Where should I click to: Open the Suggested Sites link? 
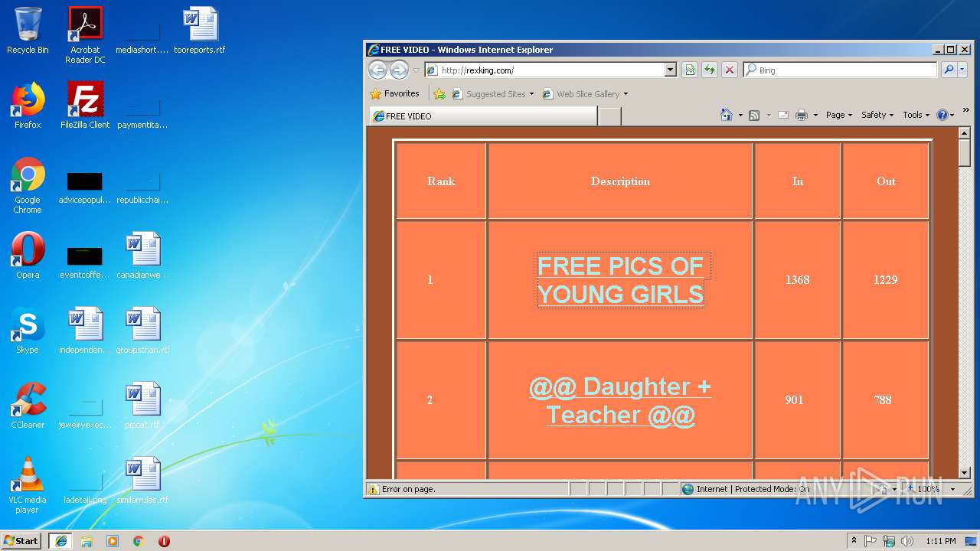tap(493, 94)
